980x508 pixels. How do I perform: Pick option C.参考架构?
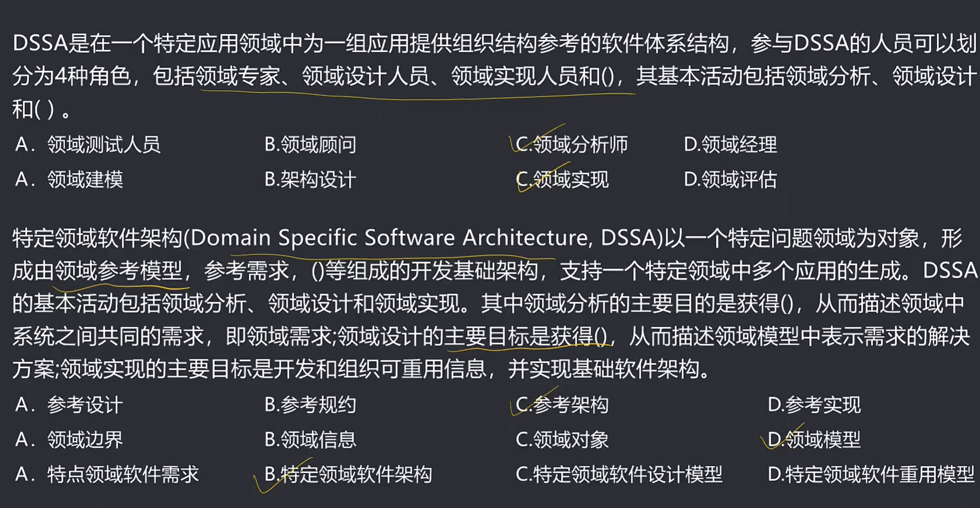(562, 405)
